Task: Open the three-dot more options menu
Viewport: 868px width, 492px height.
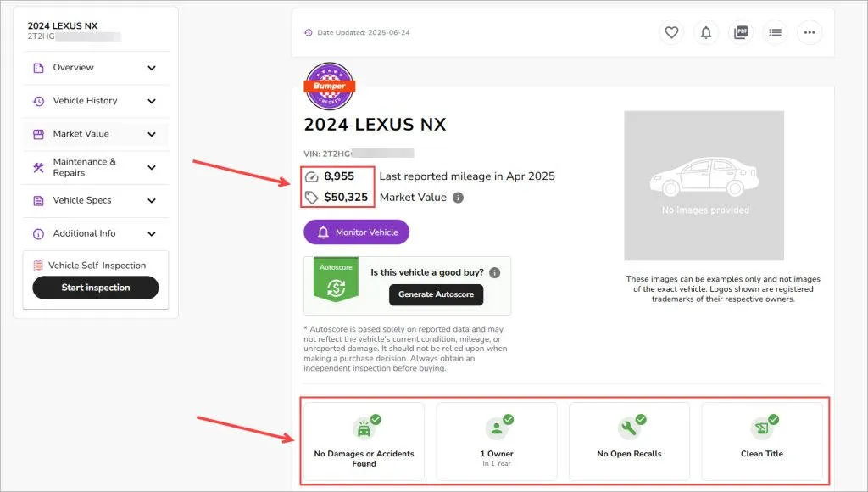Action: (810, 33)
